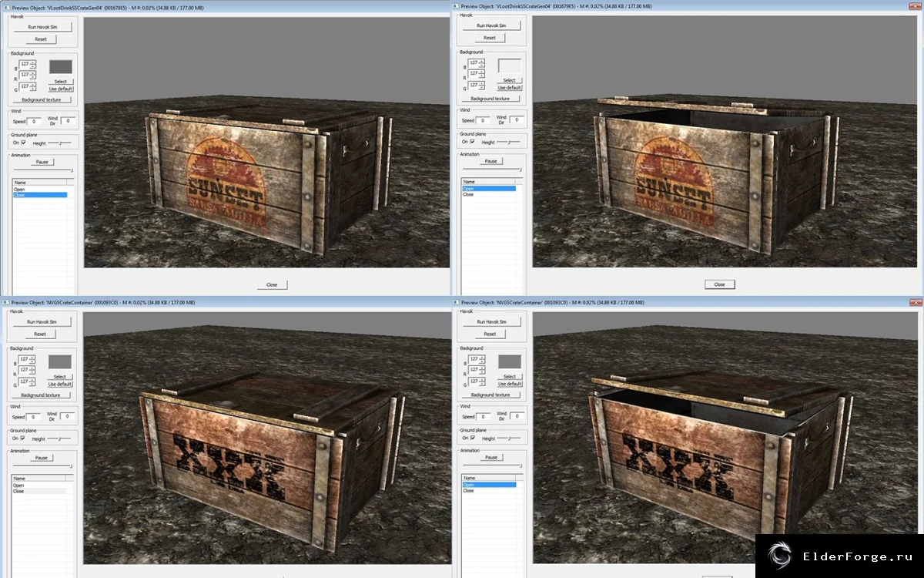Select Open animation row in closed XXX crate window
The height and width of the screenshot is (578, 924).
(40, 486)
